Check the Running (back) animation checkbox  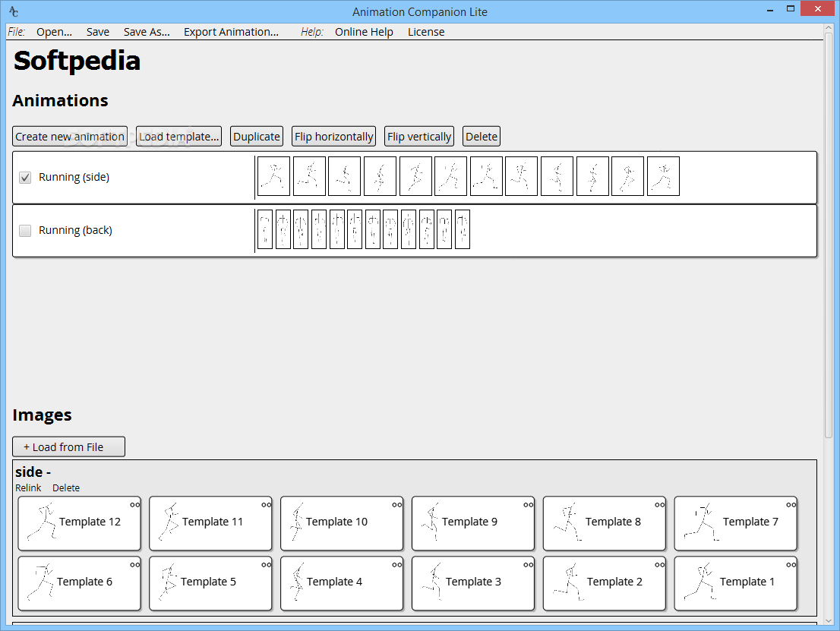click(x=25, y=230)
